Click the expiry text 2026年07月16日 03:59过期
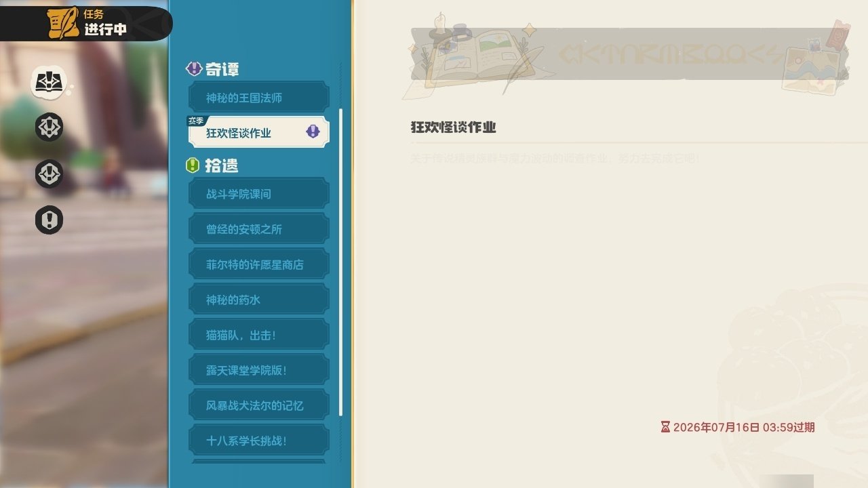868x488 pixels. (744, 427)
